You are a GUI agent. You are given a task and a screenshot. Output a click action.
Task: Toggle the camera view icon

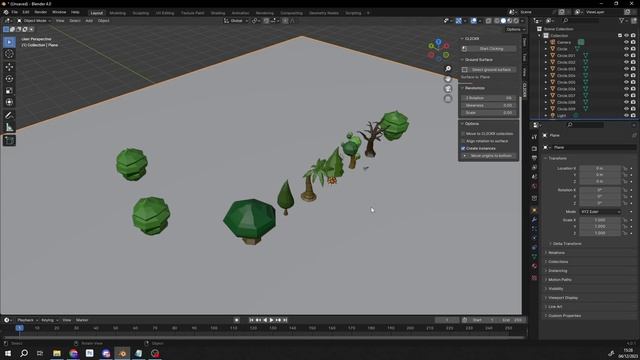[448, 89]
